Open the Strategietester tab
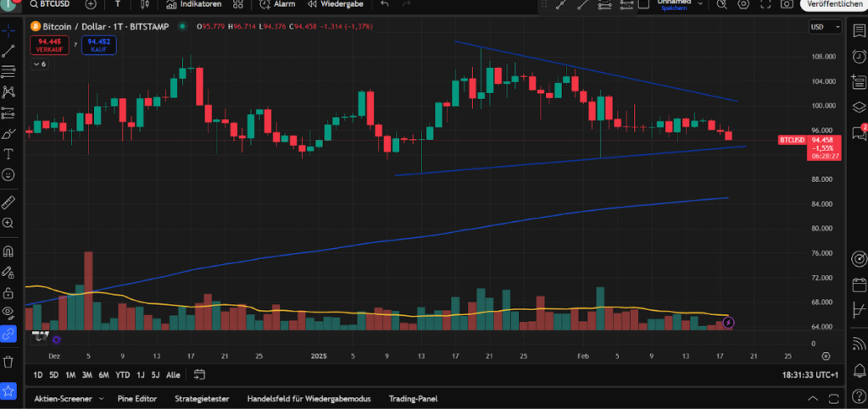Viewport: 868px width, 409px height. pos(202,398)
